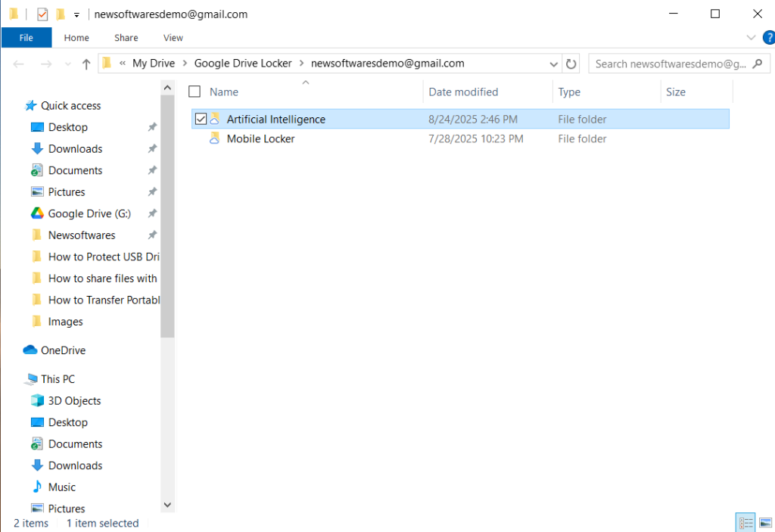Open the Recent locations dropdown arrow
The height and width of the screenshot is (532, 775).
(x=67, y=64)
